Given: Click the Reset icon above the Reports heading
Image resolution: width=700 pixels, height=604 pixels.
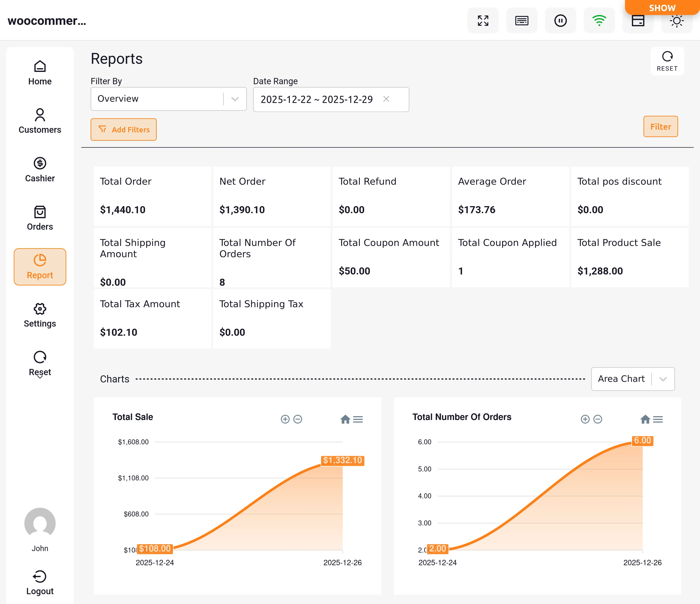Looking at the screenshot, I should pos(667,61).
